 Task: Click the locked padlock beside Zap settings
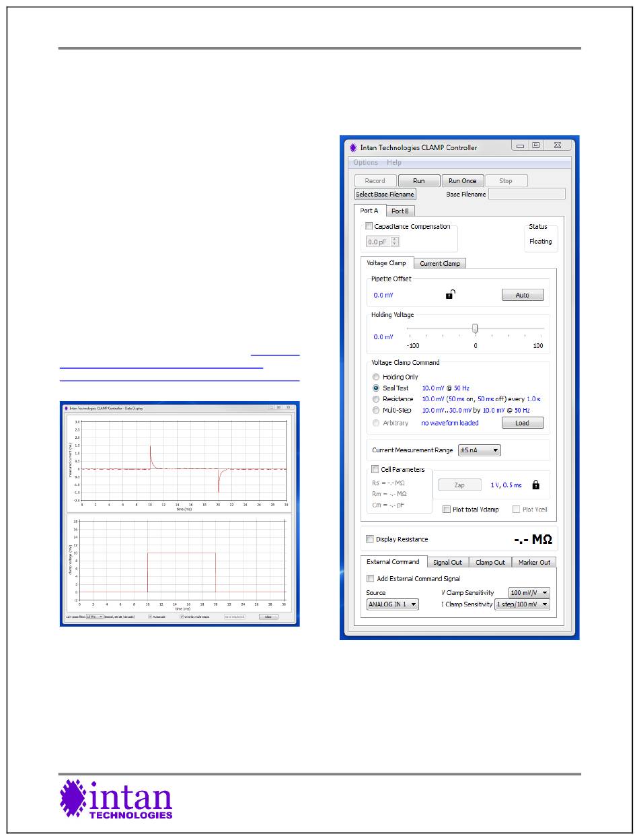535,484
